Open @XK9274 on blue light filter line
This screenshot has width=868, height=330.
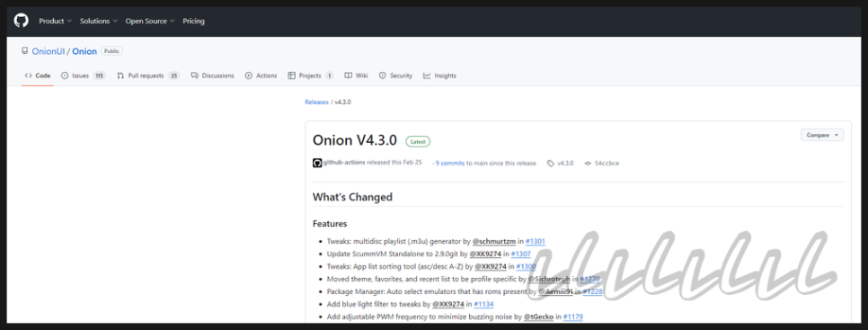pos(449,304)
